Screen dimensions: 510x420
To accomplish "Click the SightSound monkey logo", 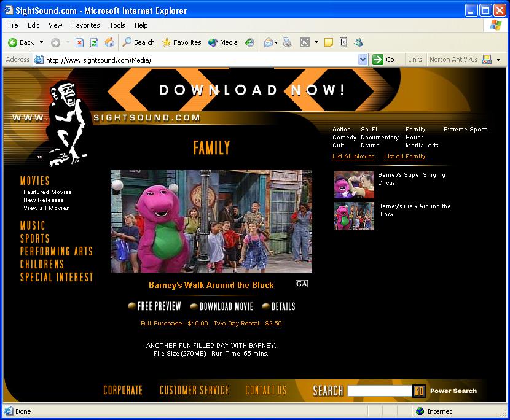I will click(68, 123).
